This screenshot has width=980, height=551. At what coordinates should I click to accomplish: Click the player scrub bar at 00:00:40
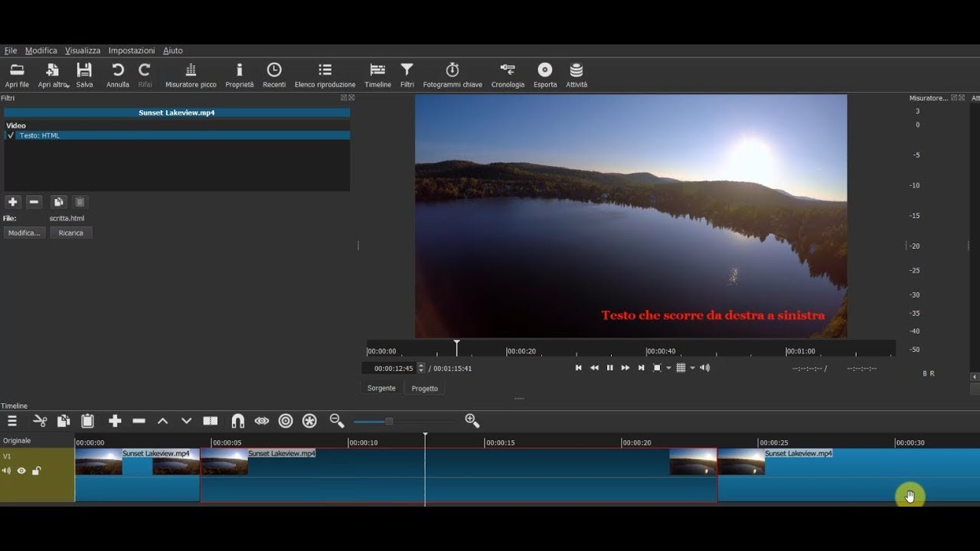coord(646,350)
